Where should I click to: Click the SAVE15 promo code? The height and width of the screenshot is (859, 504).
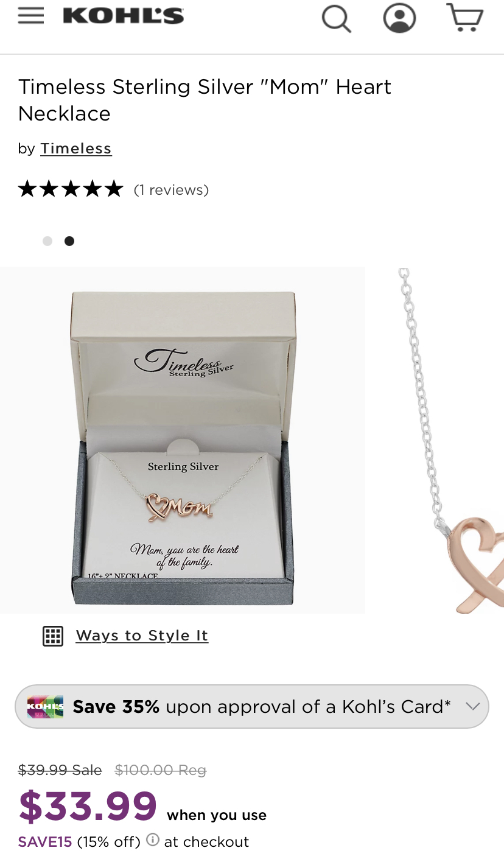tap(45, 842)
